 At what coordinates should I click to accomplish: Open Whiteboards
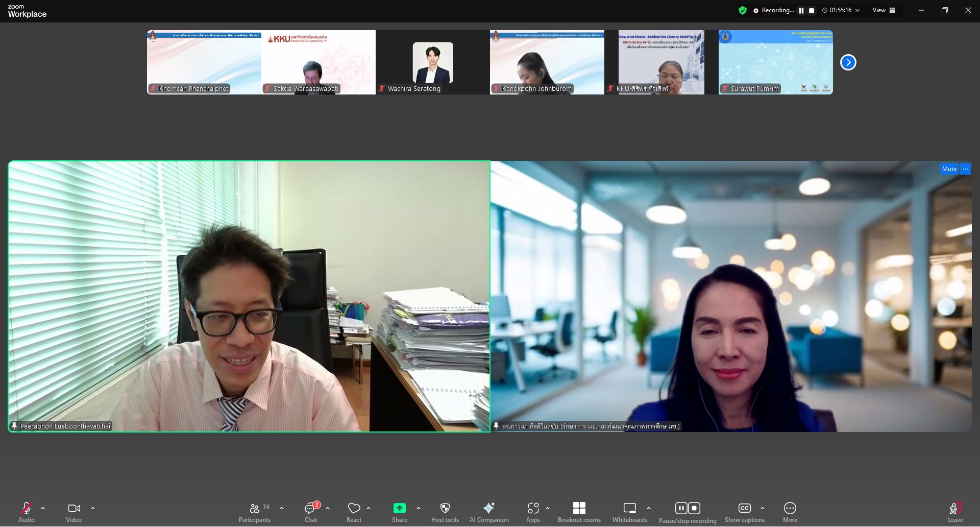click(629, 512)
